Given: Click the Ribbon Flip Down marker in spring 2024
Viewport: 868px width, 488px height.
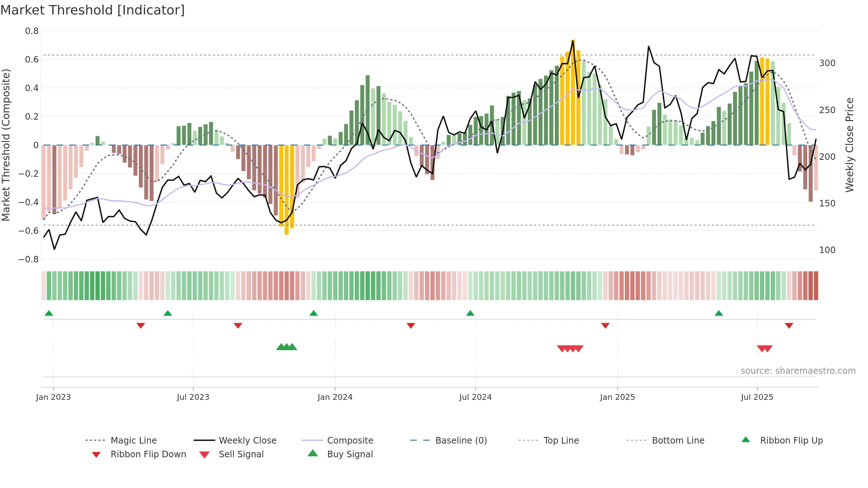Looking at the screenshot, I should (411, 326).
